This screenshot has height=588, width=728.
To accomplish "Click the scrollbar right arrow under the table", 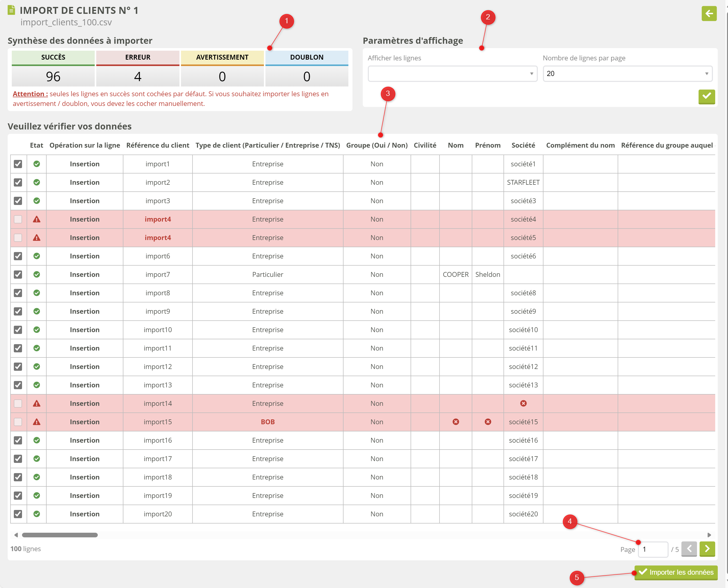I will [x=709, y=535].
